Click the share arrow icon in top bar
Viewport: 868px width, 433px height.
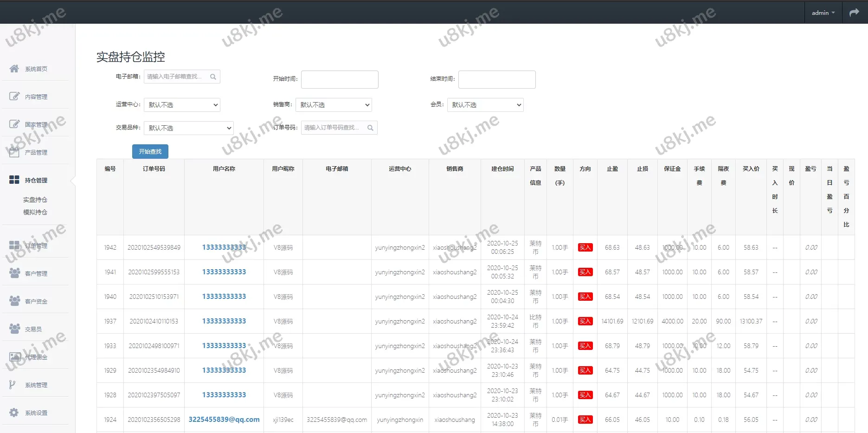click(854, 13)
